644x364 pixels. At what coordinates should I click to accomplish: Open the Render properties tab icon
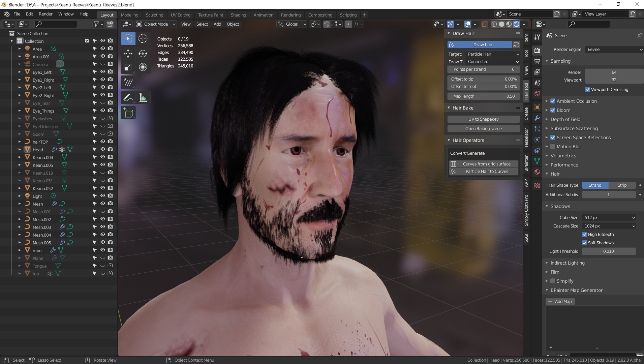pos(537,50)
